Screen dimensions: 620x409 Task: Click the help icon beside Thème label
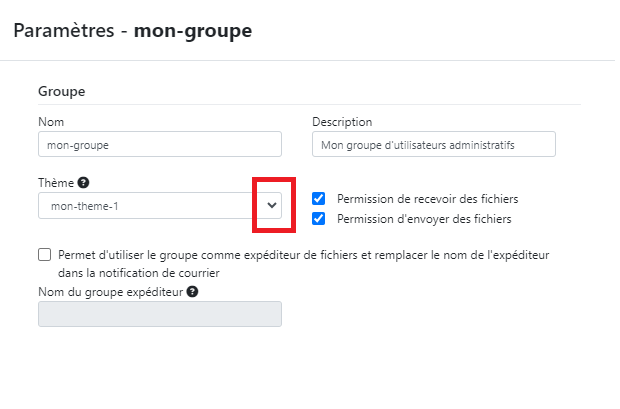(x=83, y=183)
